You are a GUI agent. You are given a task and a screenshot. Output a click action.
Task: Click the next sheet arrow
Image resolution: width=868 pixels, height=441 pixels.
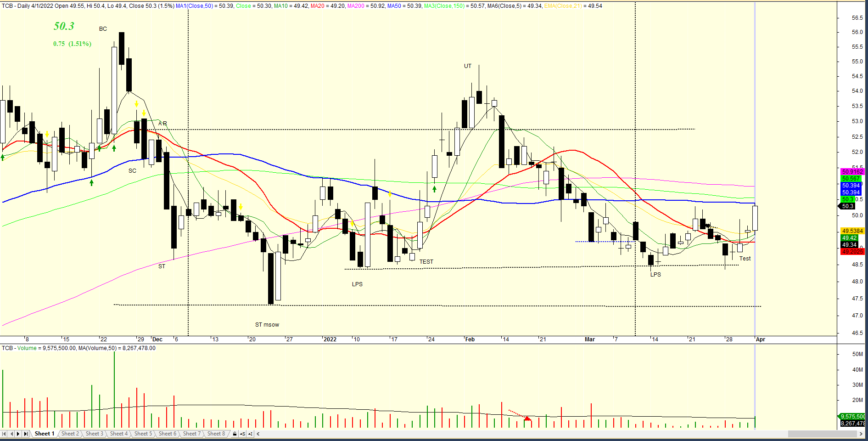coord(18,434)
